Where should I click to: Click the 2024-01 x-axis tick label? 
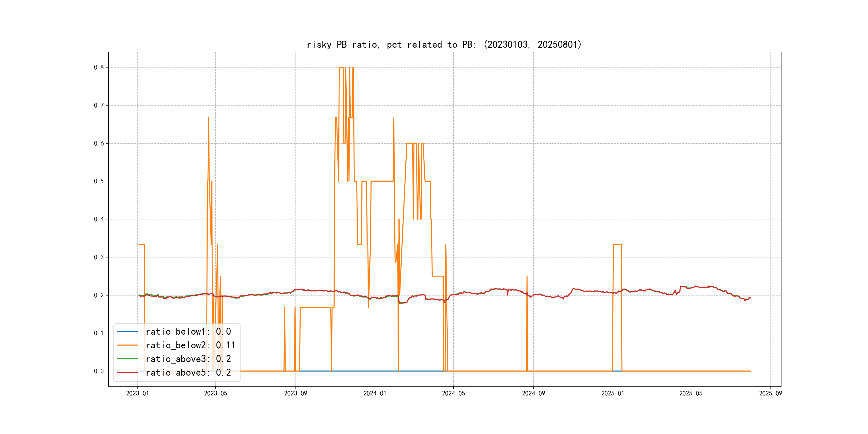[x=375, y=393]
